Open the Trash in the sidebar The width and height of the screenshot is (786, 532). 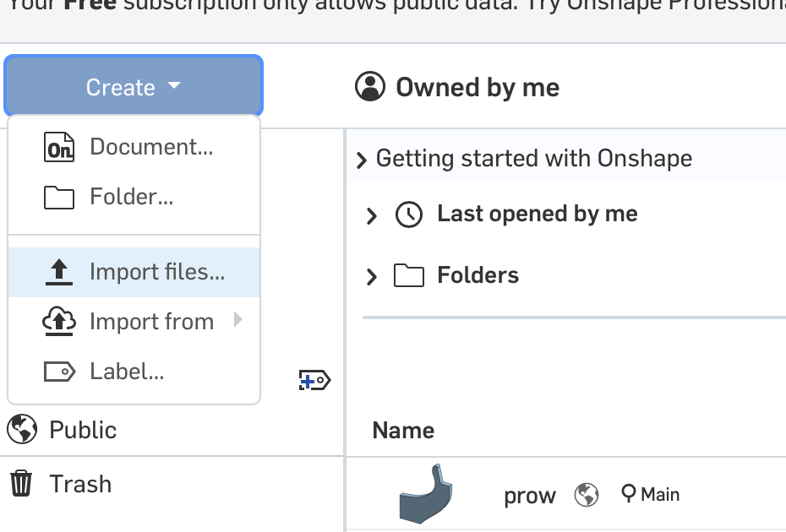click(x=79, y=484)
